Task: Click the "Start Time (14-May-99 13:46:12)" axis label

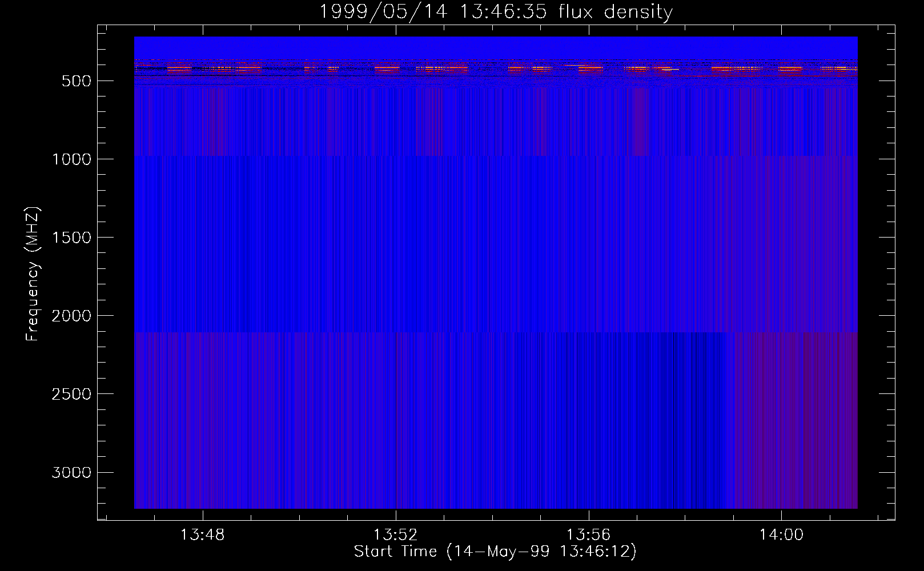Action: click(x=495, y=552)
